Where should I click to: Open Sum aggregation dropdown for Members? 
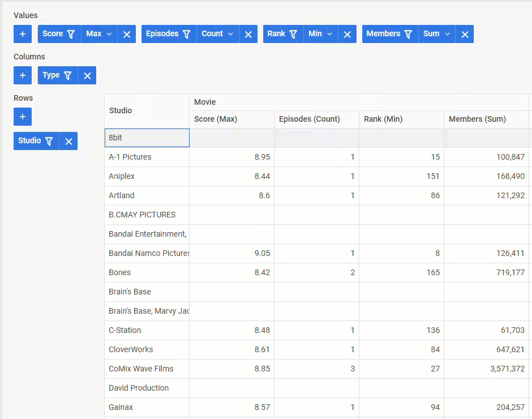point(437,34)
